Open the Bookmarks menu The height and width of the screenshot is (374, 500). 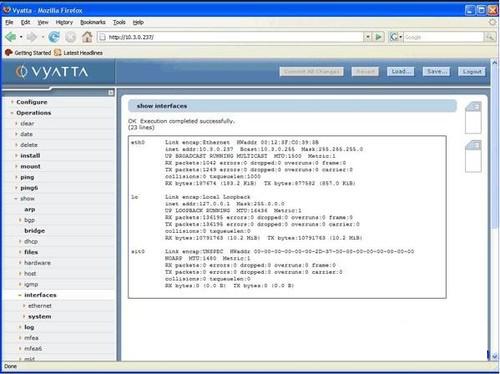[x=93, y=22]
